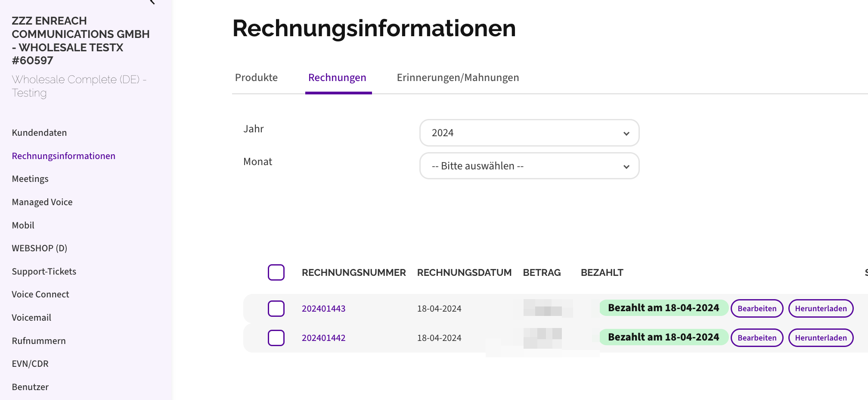The height and width of the screenshot is (400, 868).
Task: Check the select-all invoices checkbox
Action: (x=276, y=272)
